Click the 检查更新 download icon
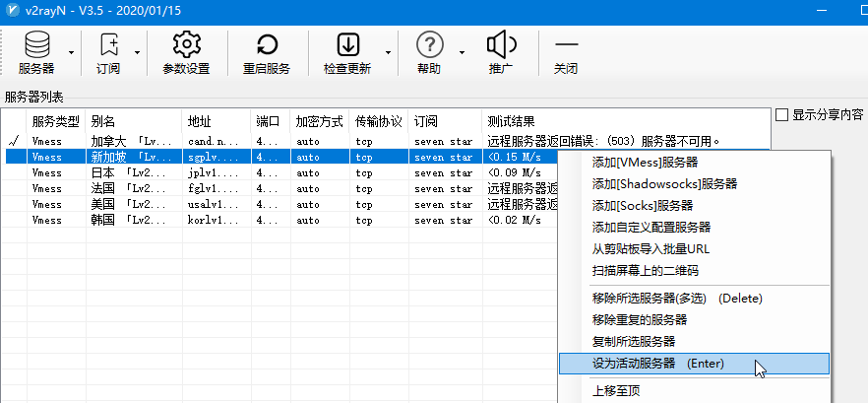 click(348, 45)
